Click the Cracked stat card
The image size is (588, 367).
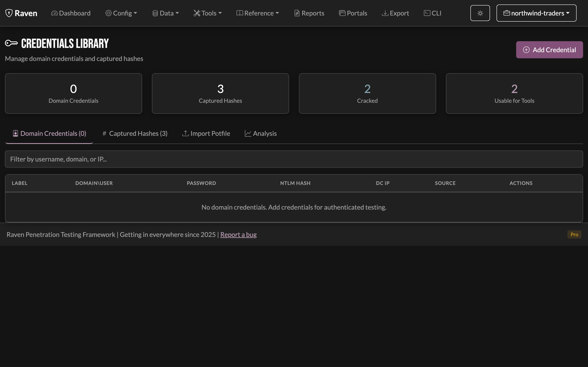coord(367,93)
